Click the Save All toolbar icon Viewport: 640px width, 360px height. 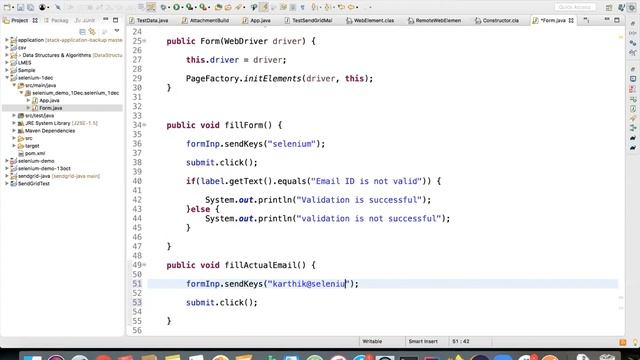click(30, 7)
